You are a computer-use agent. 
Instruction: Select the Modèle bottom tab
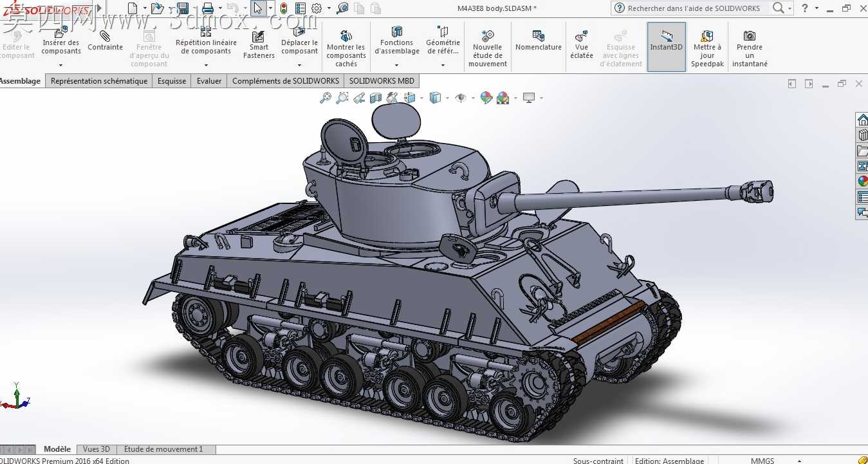57,449
